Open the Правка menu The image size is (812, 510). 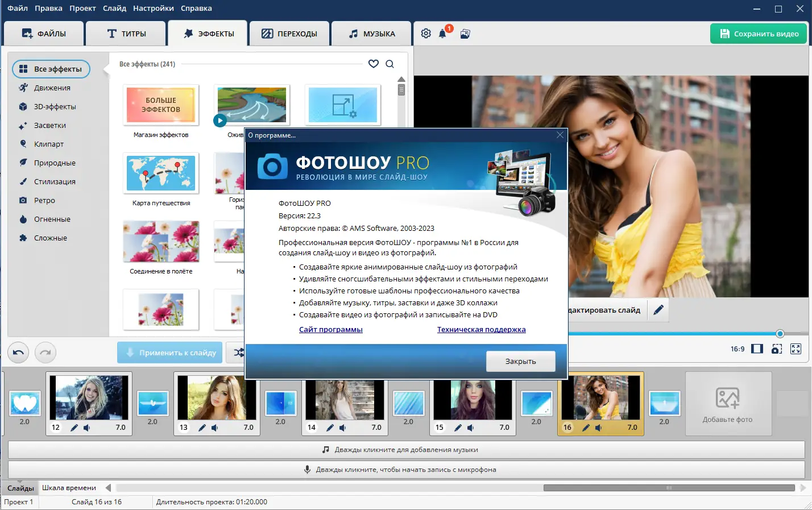click(48, 8)
